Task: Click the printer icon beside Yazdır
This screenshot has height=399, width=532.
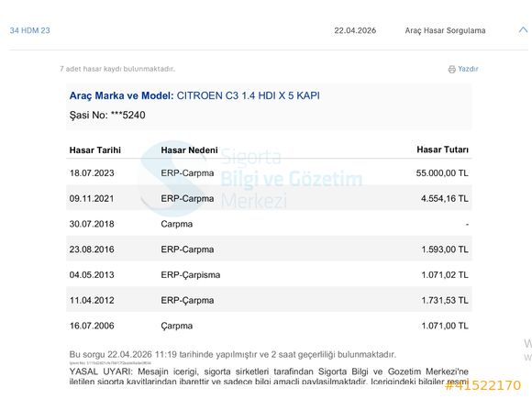Action: pos(451,69)
